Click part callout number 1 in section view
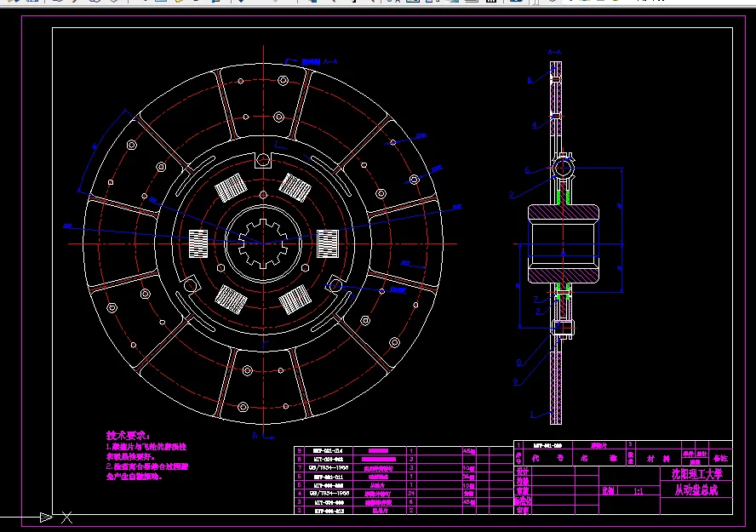This screenshot has height=532, width=756. pyautogui.click(x=532, y=415)
